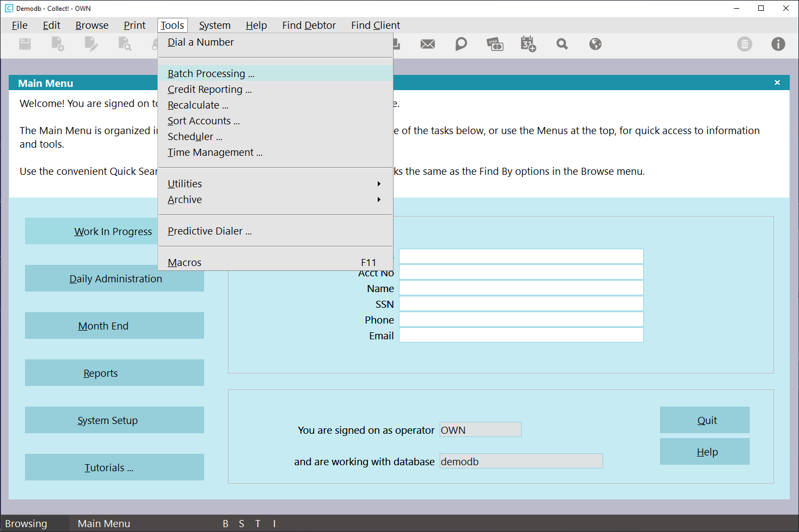799x532 pixels.
Task: Select Dial a Number from Tools menu
Action: pyautogui.click(x=275, y=42)
